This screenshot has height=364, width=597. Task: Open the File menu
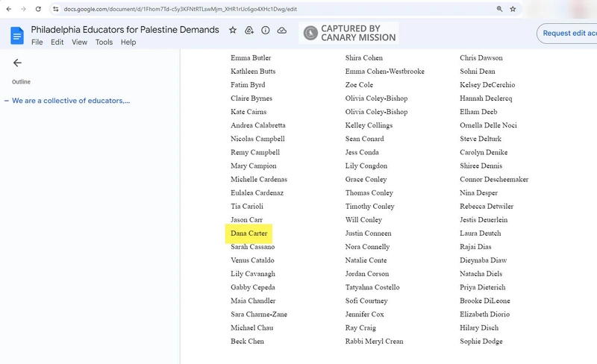pos(37,43)
